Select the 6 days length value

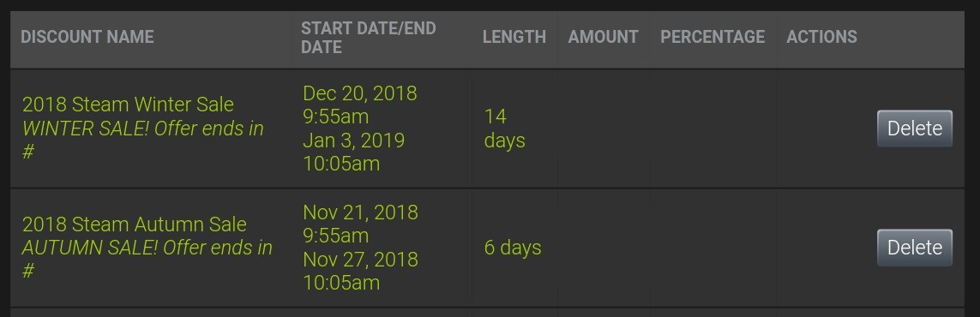coord(513,248)
